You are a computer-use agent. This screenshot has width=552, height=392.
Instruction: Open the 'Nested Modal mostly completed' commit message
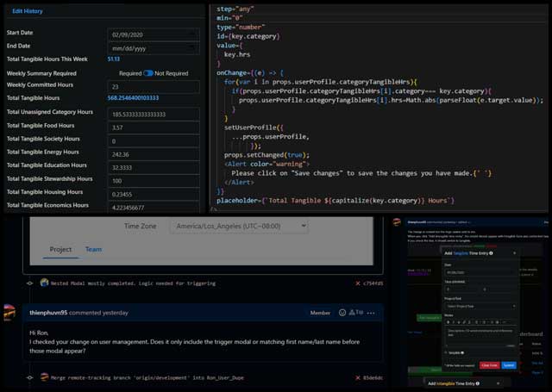[x=133, y=283]
